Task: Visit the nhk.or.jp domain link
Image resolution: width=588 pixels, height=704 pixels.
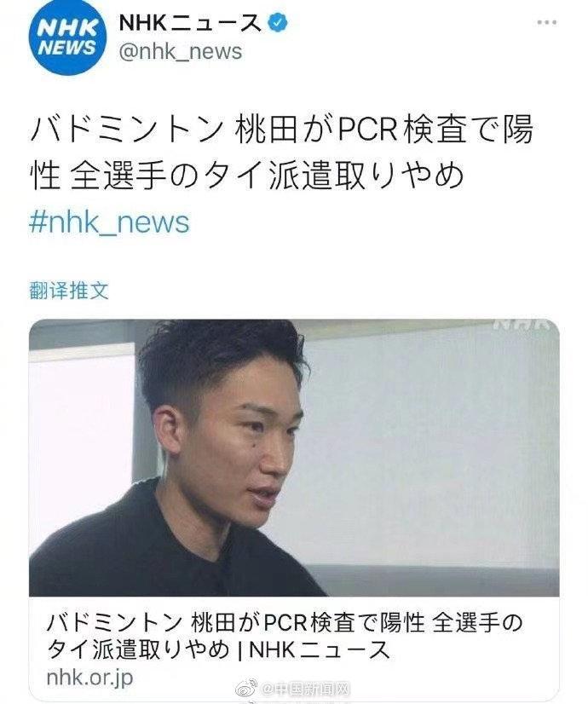Action: pos(89,678)
